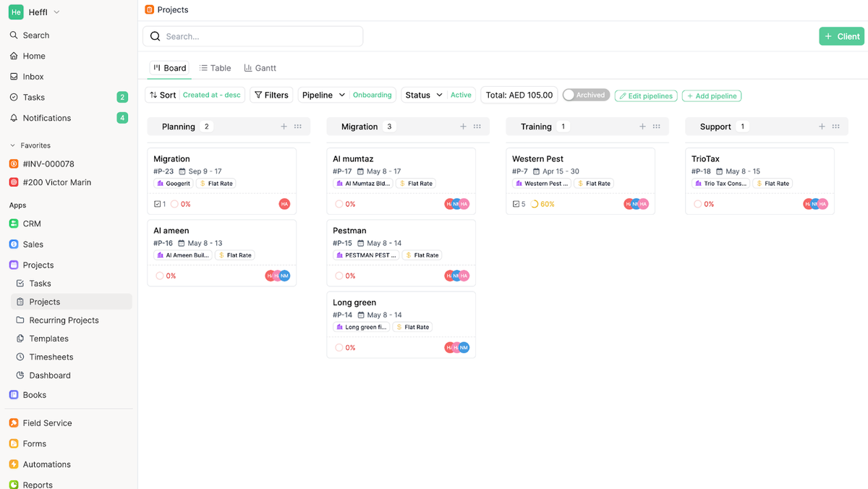Toggle the Archived projects switch
The width and height of the screenshot is (868, 489).
pos(586,95)
